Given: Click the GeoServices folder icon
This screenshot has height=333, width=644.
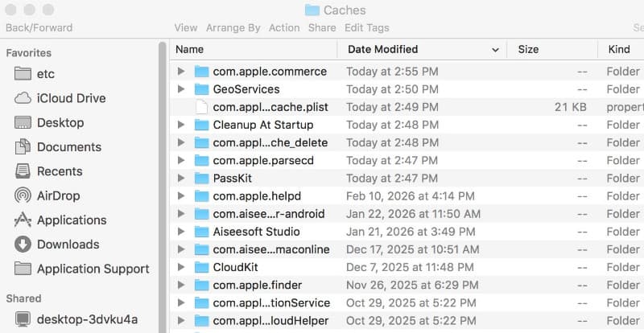Looking at the screenshot, I should pos(202,89).
